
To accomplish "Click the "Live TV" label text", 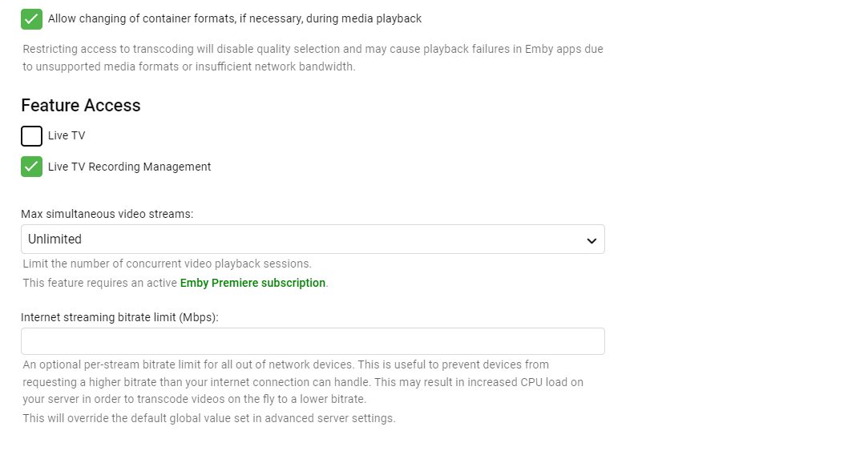I will (x=67, y=135).
